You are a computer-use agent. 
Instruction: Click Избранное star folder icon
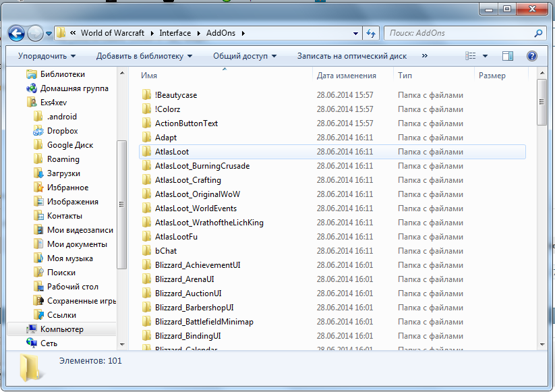(38, 188)
